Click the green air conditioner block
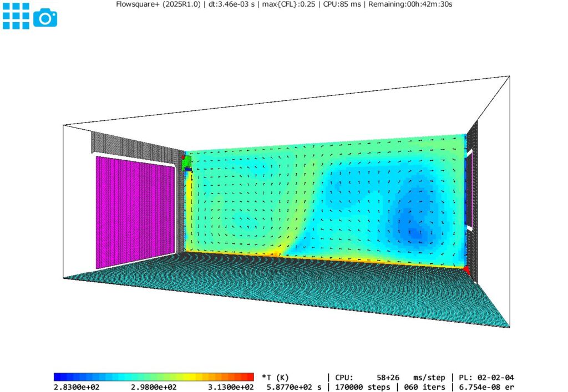The height and width of the screenshot is (392, 568). 187,162
